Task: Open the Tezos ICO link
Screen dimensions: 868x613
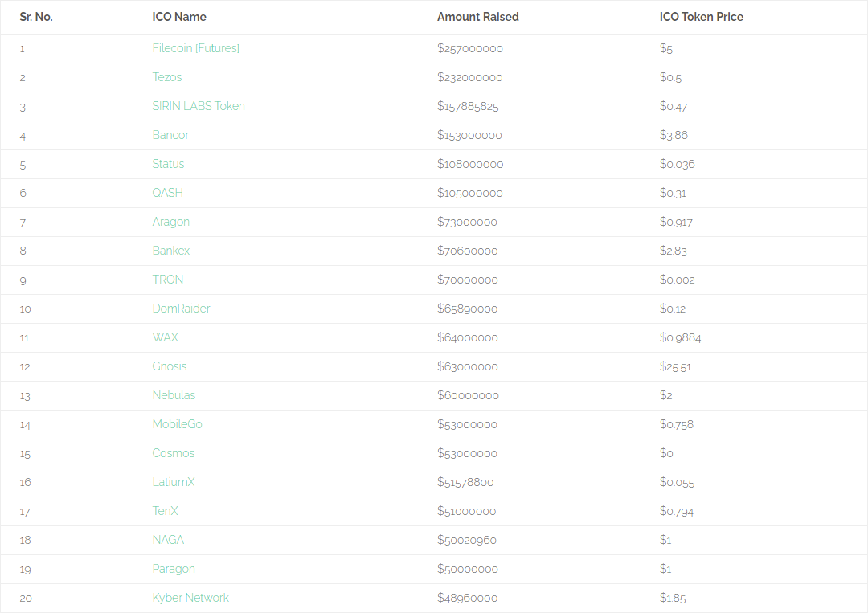Action: (167, 77)
